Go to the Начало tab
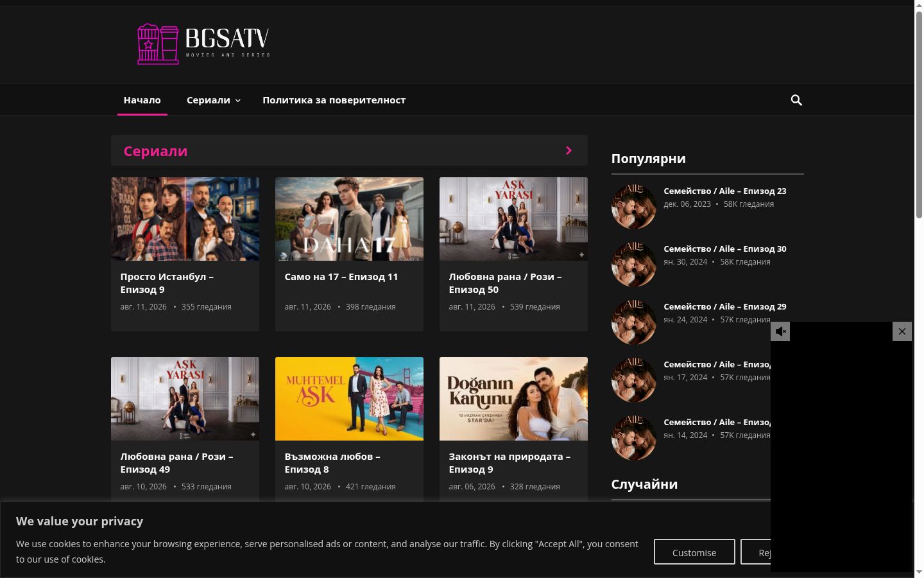Viewport: 924px width, 578px height. (142, 100)
